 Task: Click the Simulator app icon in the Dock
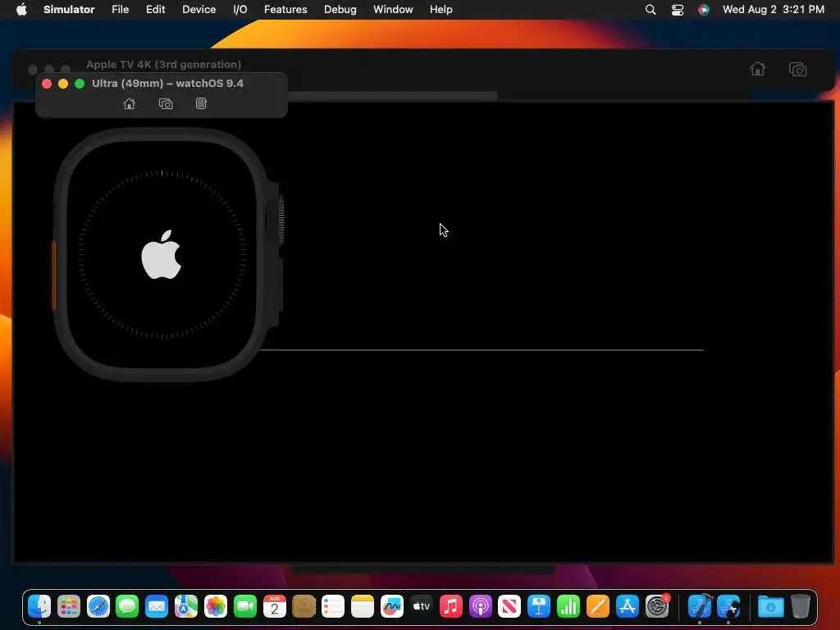tap(728, 606)
